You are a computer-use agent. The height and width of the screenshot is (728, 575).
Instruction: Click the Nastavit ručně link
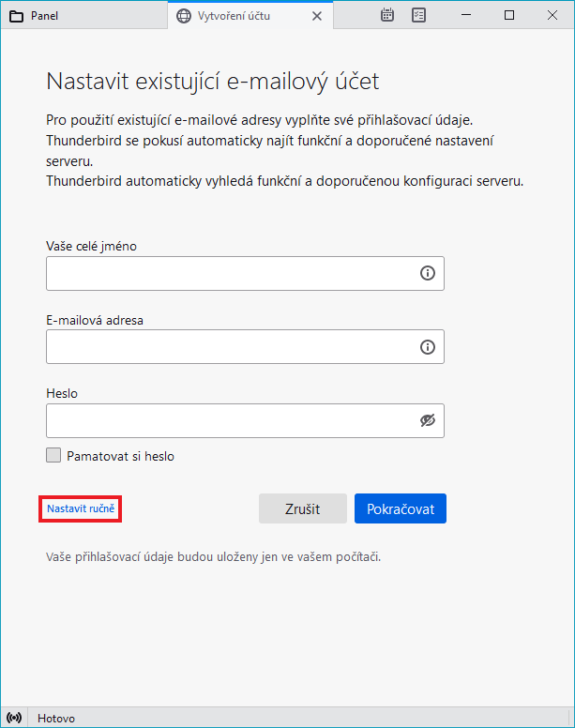pyautogui.click(x=81, y=508)
